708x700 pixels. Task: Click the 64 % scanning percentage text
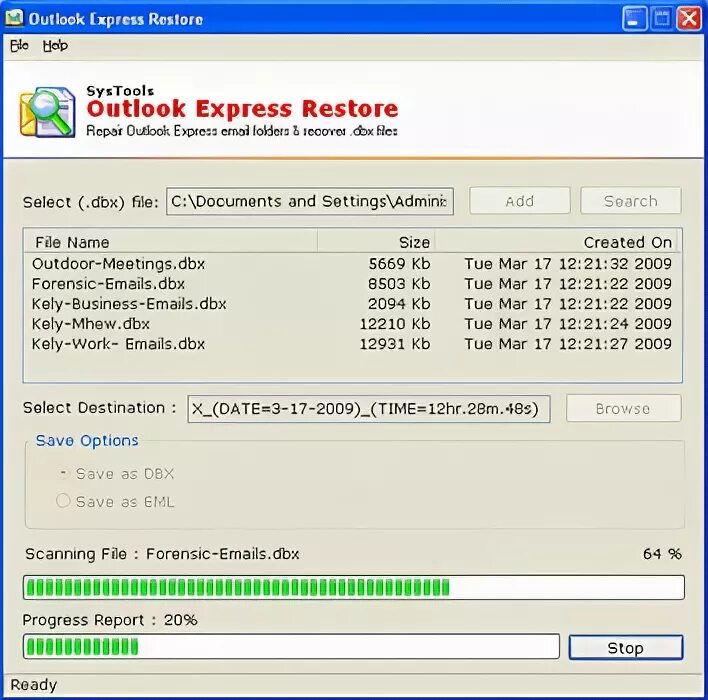tap(662, 554)
